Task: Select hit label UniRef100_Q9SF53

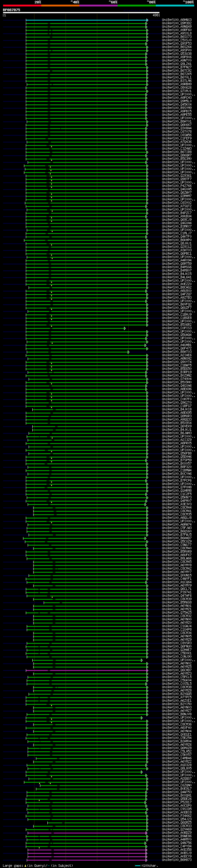Action: coord(177,43)
